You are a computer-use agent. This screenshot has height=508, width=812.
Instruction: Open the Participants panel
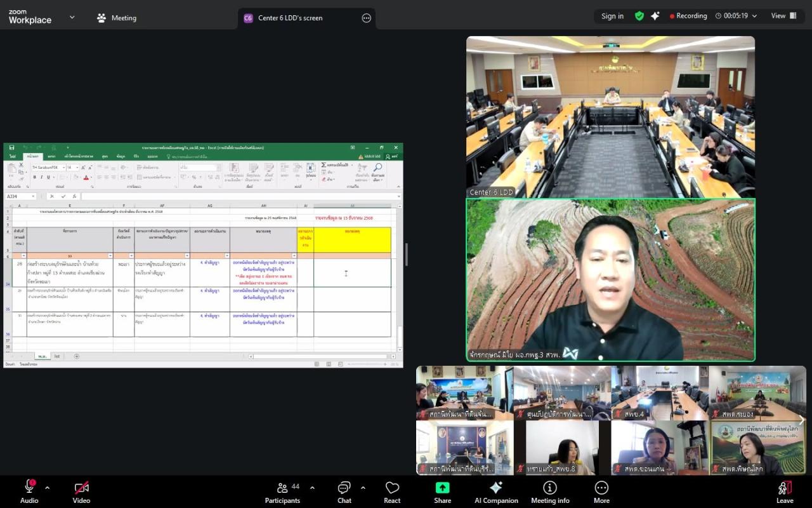(282, 492)
